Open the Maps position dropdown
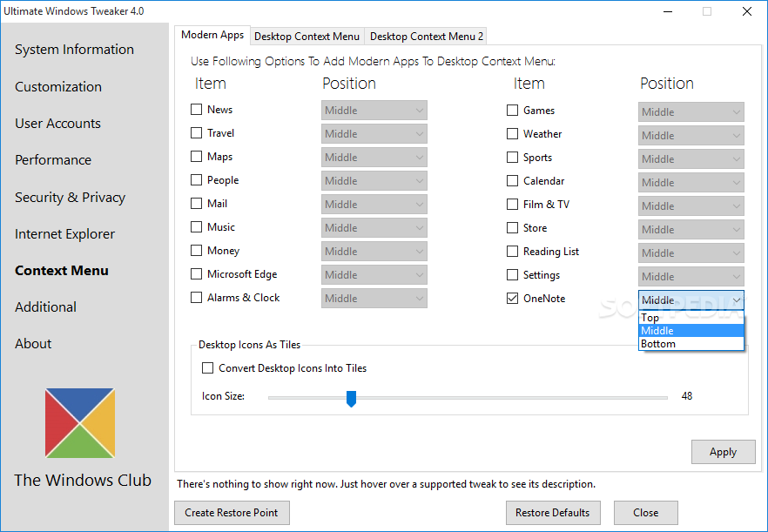Viewport: 768px width, 532px height. (x=374, y=158)
